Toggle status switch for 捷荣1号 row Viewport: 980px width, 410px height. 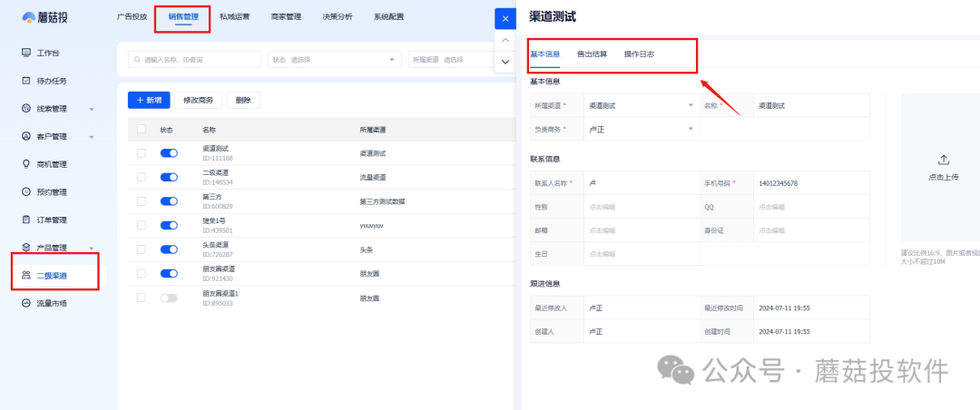[x=169, y=225]
